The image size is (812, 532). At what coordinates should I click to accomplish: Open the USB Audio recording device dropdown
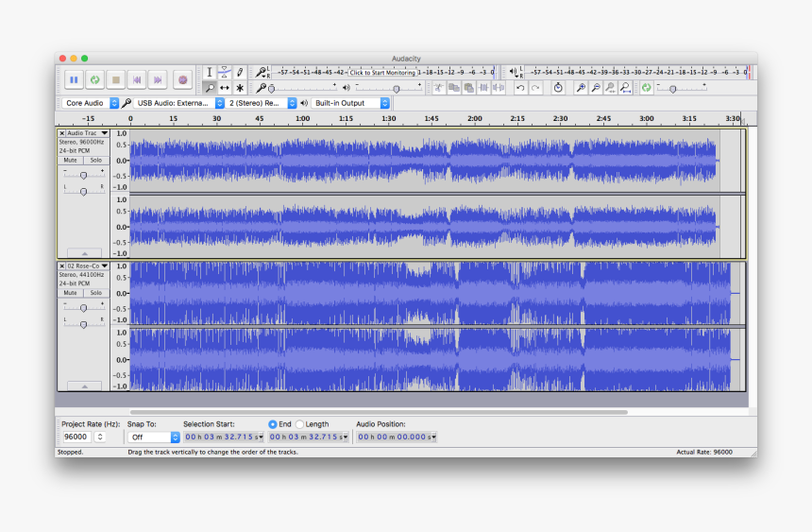point(178,103)
